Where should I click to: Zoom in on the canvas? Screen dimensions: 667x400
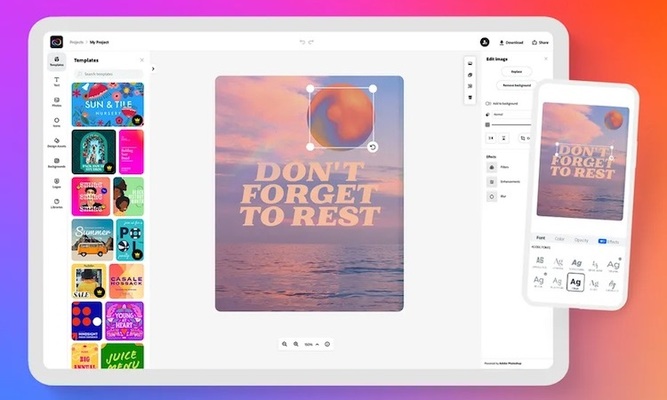coord(296,344)
